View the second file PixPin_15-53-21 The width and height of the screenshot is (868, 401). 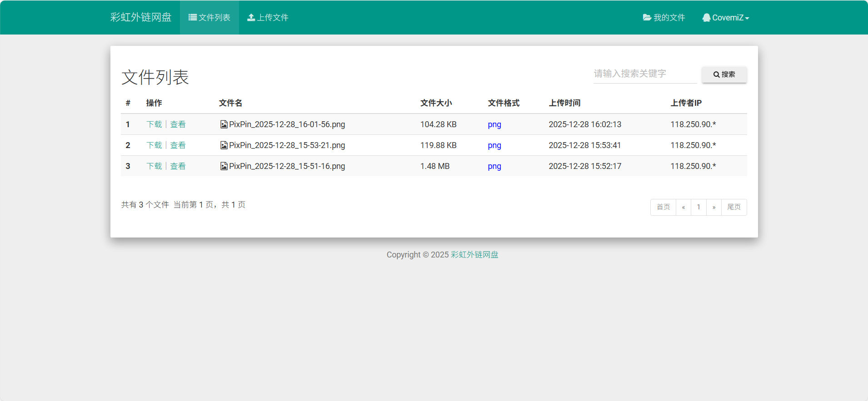(178, 145)
